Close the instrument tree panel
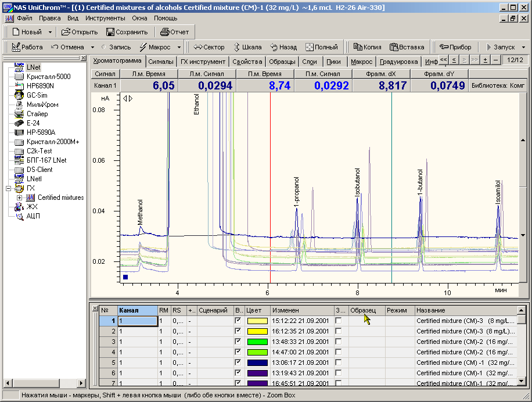 tap(83, 58)
